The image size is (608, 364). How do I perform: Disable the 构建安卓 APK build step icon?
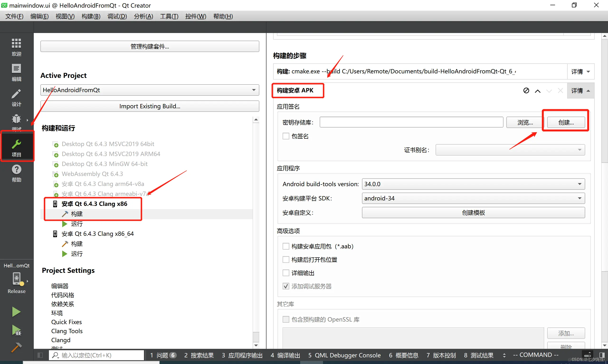(x=526, y=90)
